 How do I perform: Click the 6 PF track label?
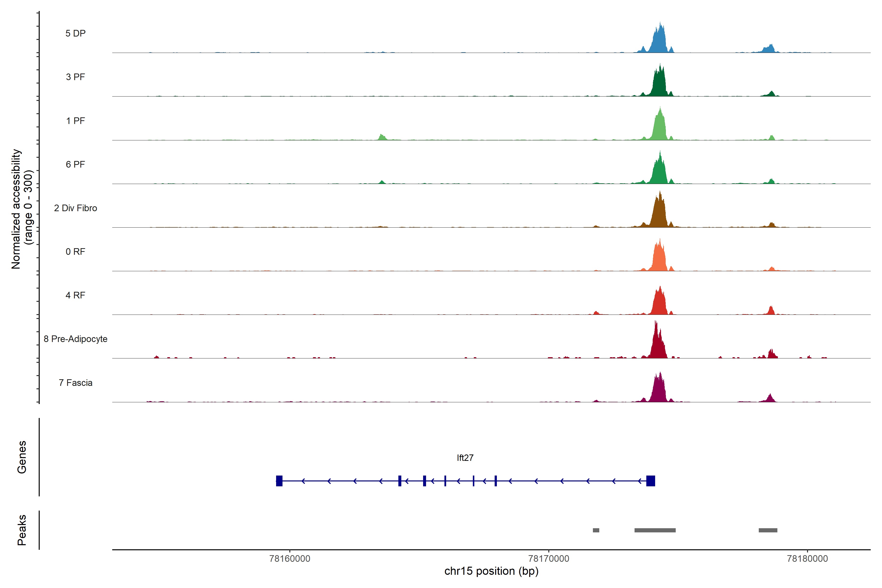click(x=75, y=164)
